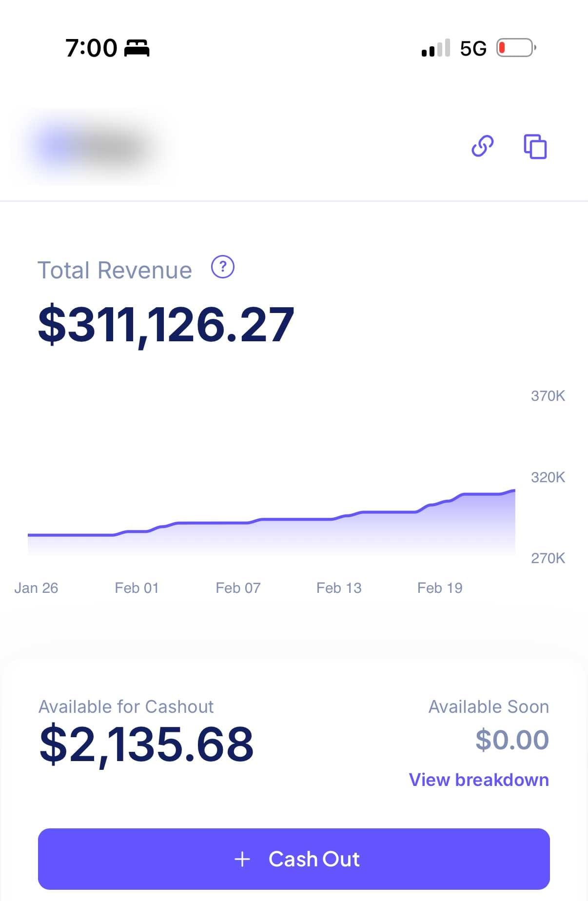Tap the sleep focus bed icon
588x901 pixels.
(137, 48)
